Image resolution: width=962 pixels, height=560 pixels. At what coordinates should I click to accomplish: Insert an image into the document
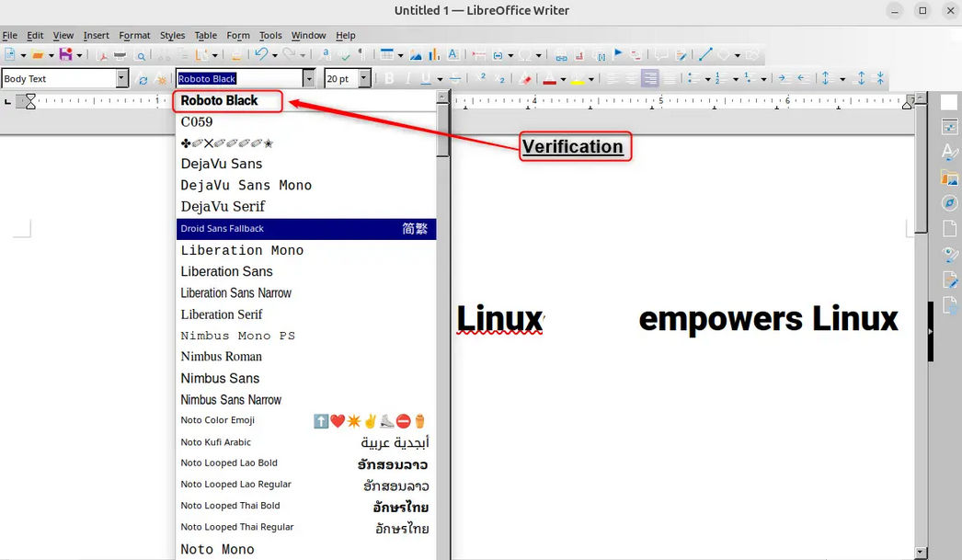[x=415, y=55]
